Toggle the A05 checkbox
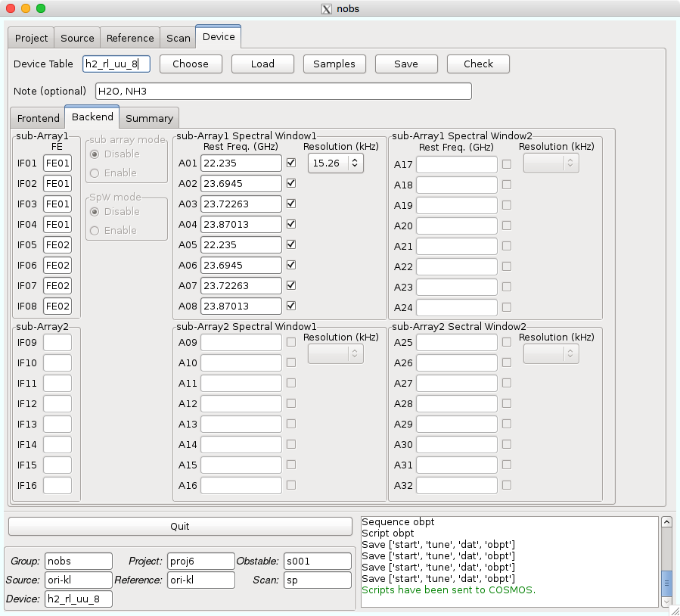The width and height of the screenshot is (680, 616). [x=291, y=244]
